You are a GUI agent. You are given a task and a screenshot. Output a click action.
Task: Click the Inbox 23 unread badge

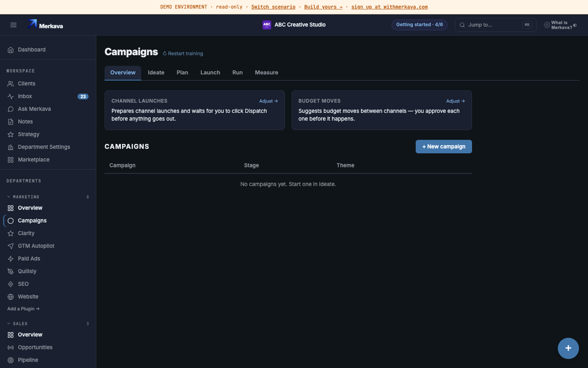click(83, 96)
